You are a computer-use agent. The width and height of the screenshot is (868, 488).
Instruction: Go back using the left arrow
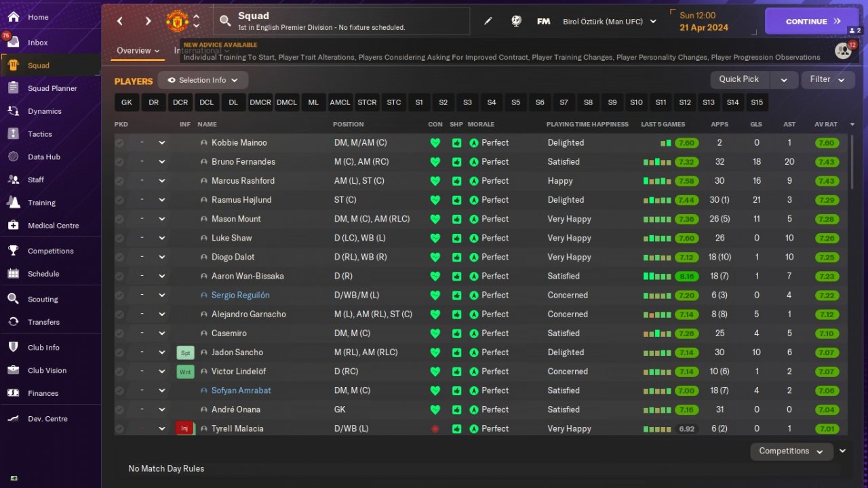(x=120, y=21)
